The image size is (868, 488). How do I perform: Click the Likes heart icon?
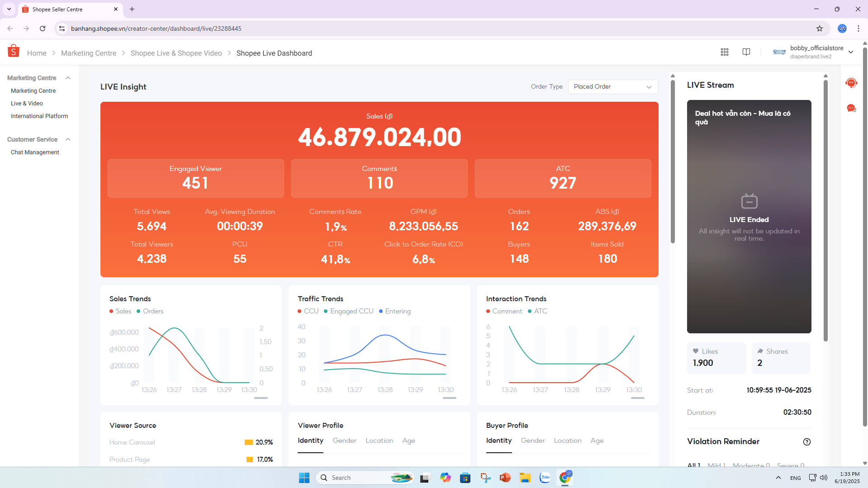click(696, 351)
